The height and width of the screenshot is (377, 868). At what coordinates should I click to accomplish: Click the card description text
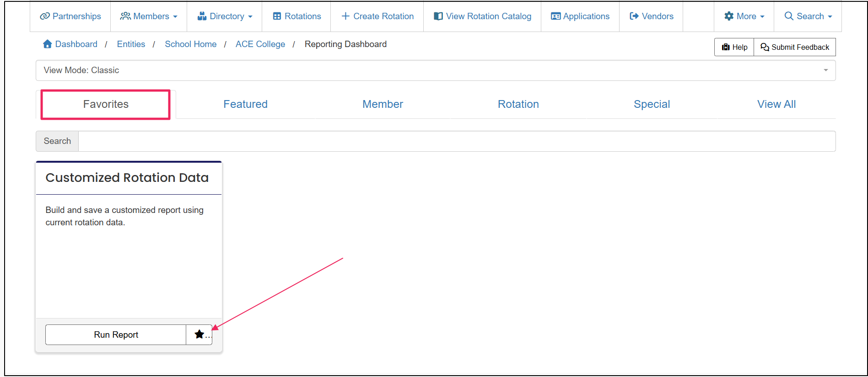[x=124, y=216]
